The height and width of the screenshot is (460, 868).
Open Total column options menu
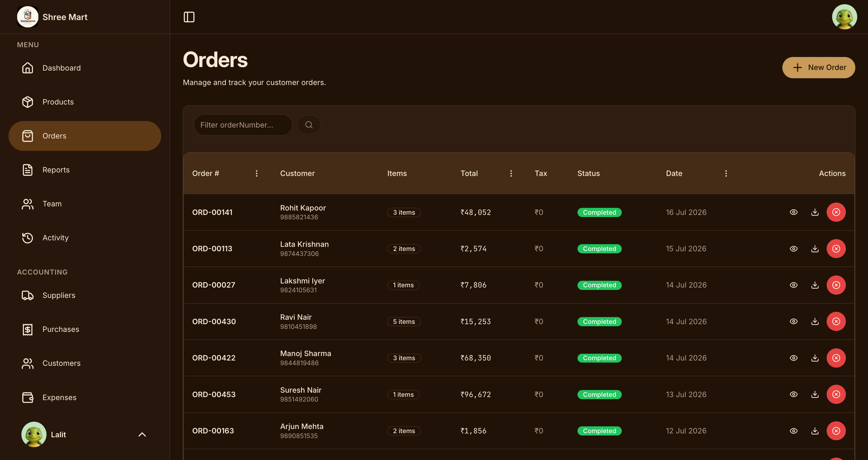(x=511, y=173)
